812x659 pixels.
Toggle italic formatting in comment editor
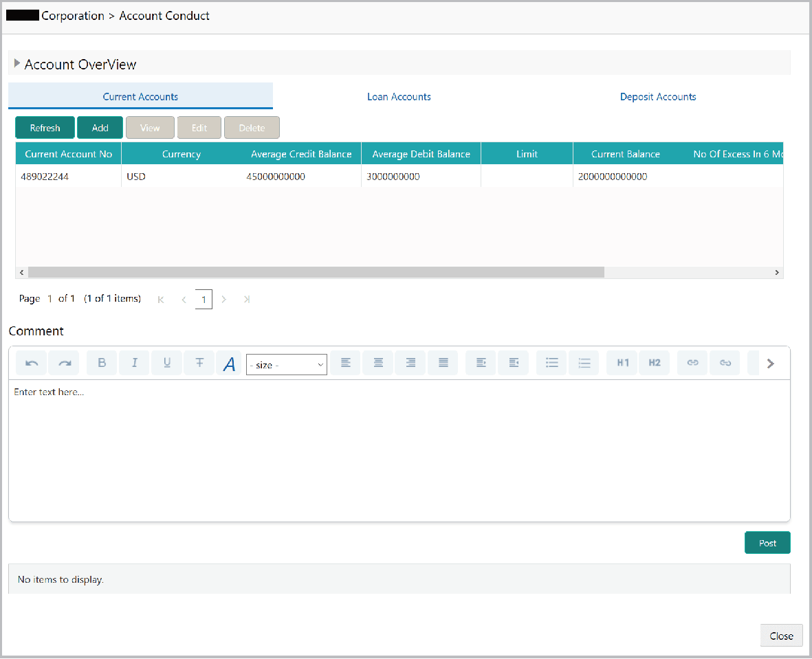pos(135,363)
